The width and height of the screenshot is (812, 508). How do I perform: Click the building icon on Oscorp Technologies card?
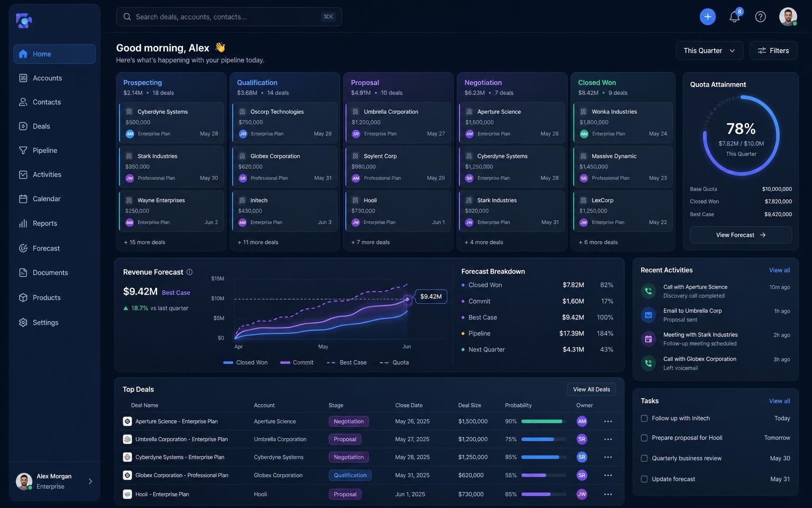[243, 112]
